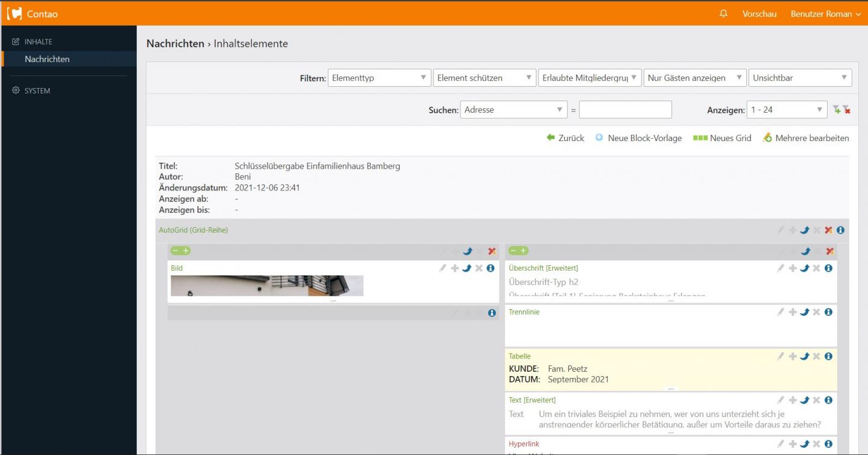Move the Trennlinie element
The width and height of the screenshot is (868, 455).
(x=804, y=312)
